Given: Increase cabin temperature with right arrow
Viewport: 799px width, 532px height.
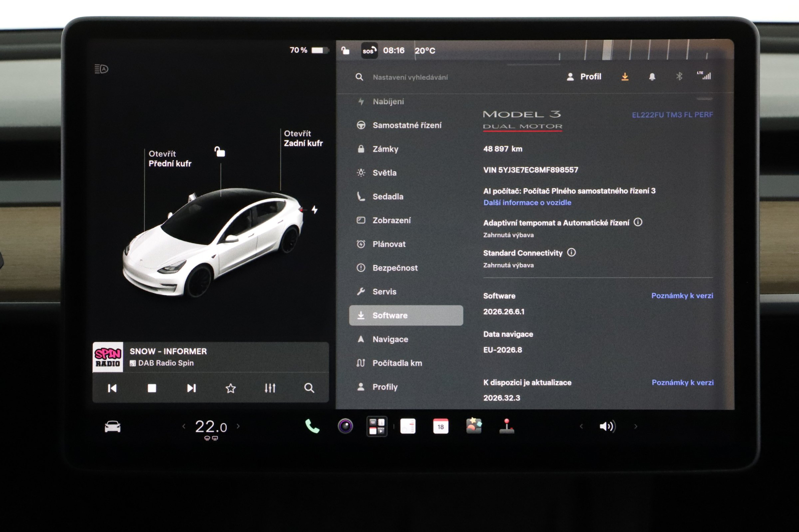Looking at the screenshot, I should (x=238, y=426).
